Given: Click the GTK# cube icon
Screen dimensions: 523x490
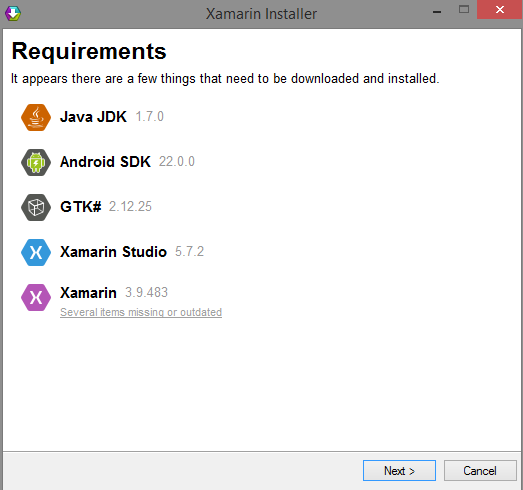Looking at the screenshot, I should pos(36,207).
